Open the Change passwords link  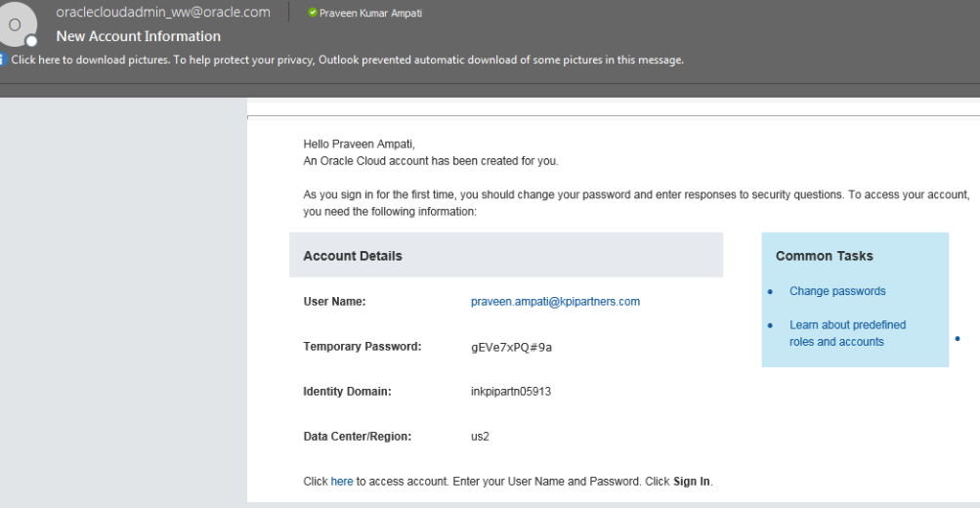point(837,291)
